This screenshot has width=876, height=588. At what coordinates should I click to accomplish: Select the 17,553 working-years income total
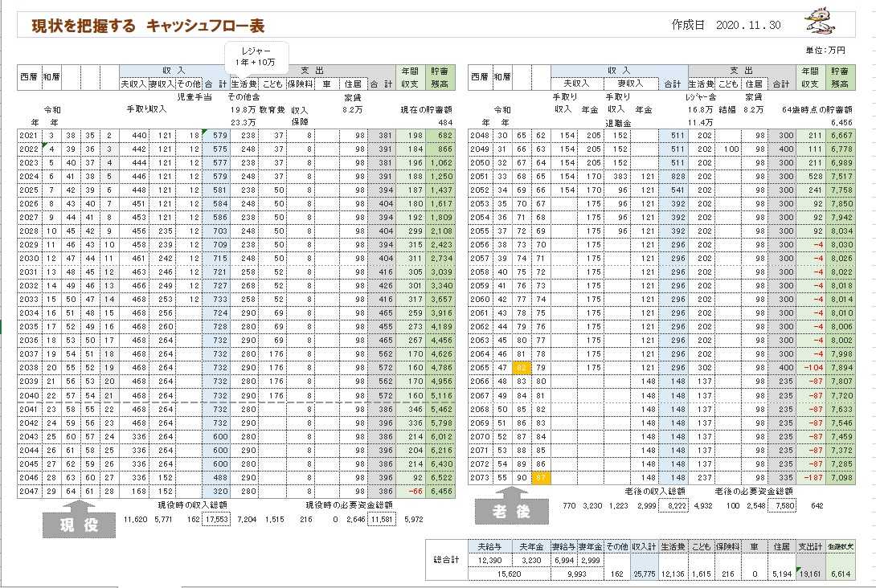click(215, 520)
